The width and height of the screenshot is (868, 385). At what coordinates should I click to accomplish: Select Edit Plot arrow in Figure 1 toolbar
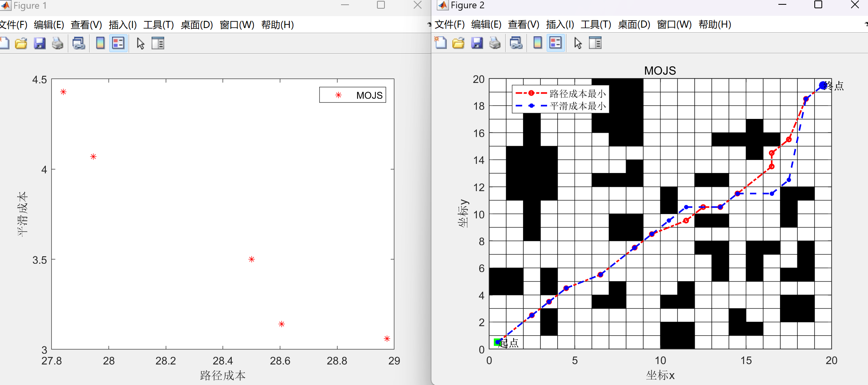click(x=141, y=43)
